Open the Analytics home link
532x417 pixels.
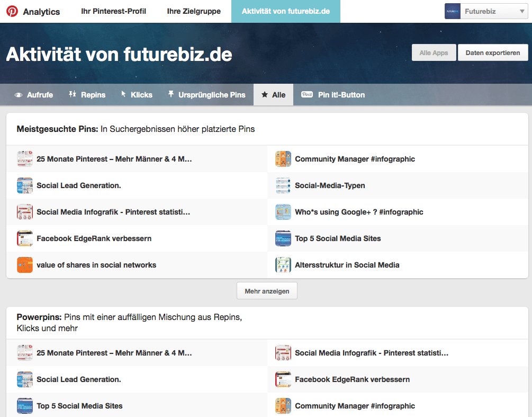tap(41, 12)
